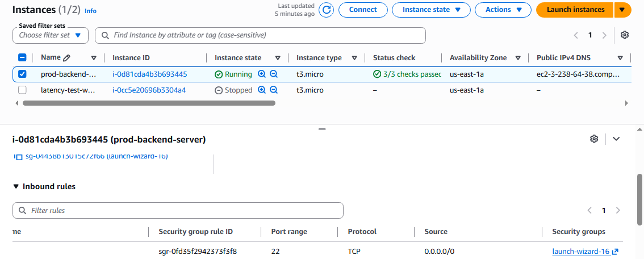Collapse details panel with chevron
The image size is (644, 259).
point(616,139)
